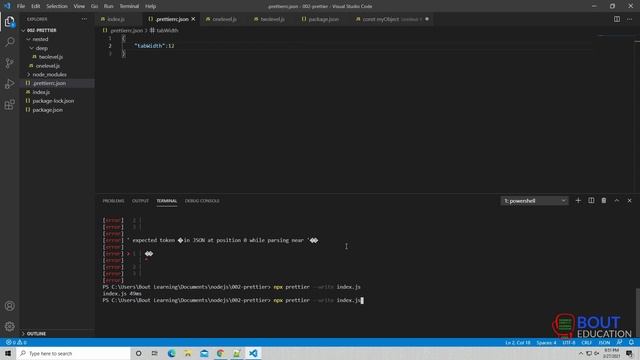
Task: Open the File menu
Action: 21,6
